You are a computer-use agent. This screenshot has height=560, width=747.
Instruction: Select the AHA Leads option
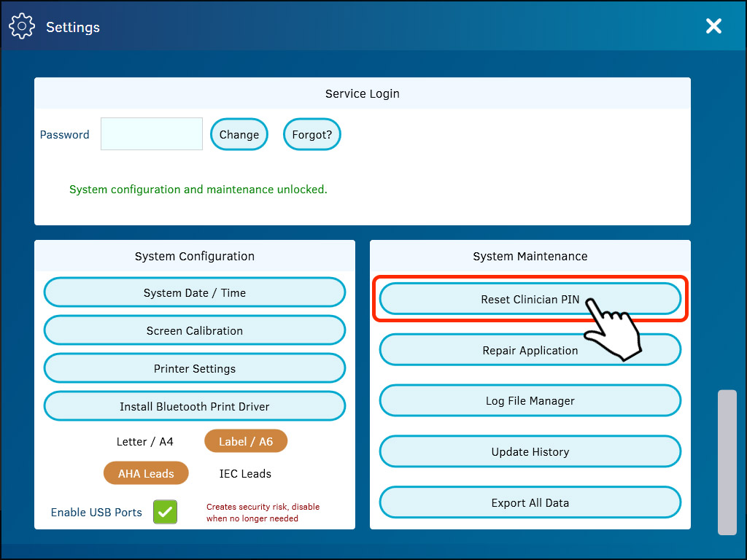(146, 472)
